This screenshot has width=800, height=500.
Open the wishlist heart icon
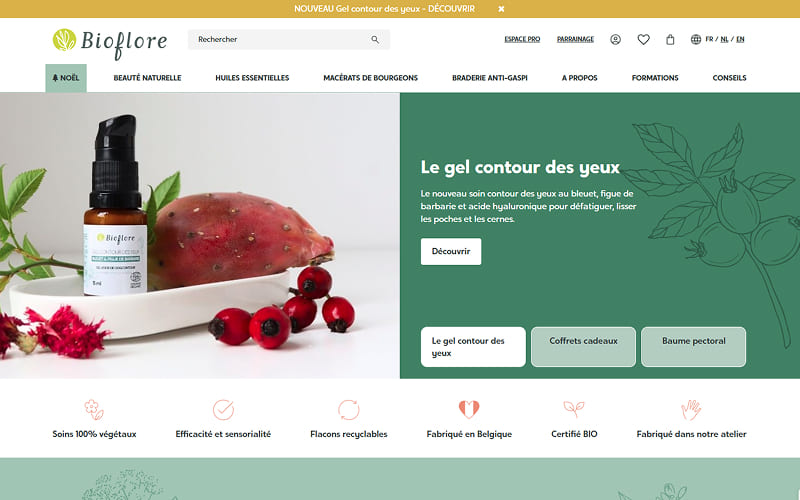click(x=643, y=39)
